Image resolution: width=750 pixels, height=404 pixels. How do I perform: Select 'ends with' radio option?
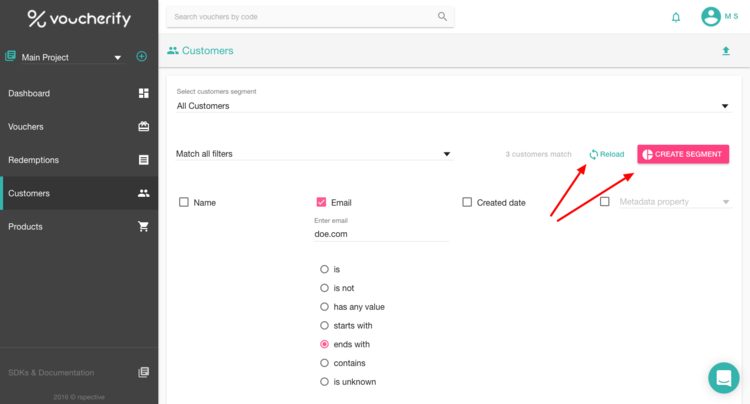pos(324,344)
